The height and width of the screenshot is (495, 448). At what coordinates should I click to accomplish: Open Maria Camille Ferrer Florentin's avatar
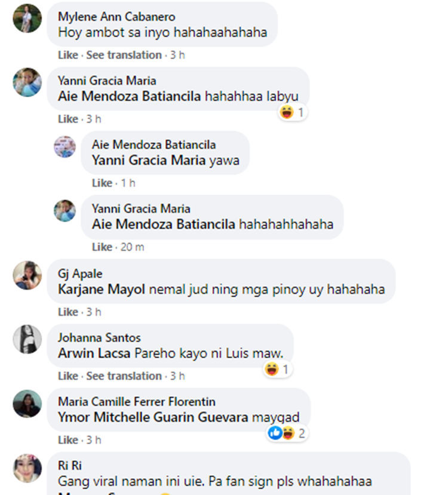[27, 404]
